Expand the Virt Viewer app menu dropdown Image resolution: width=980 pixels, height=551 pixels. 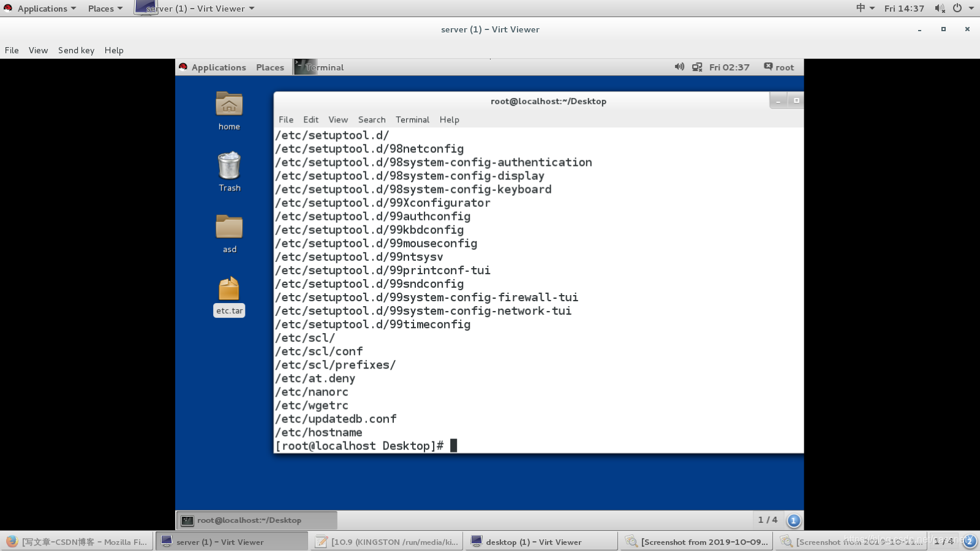pos(252,9)
